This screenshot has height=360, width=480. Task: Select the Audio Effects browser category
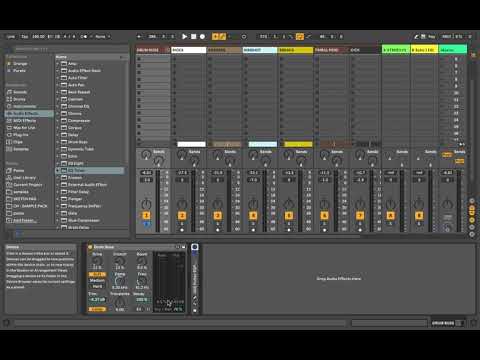click(29, 113)
